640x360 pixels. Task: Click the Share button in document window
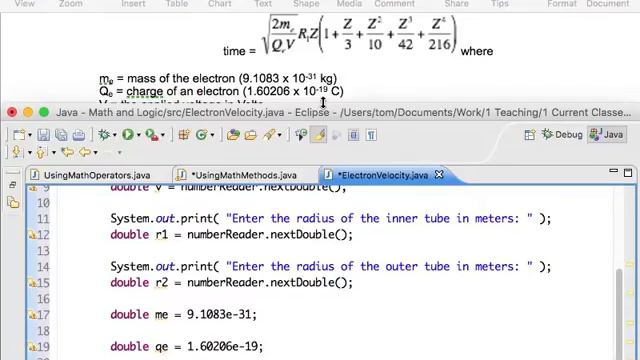[x=456, y=4]
